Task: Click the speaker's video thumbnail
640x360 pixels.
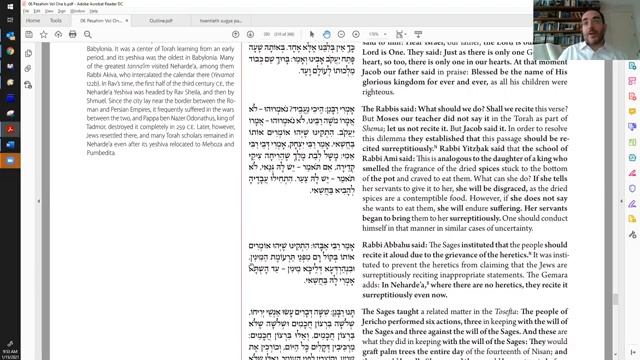Action: pos(587,30)
